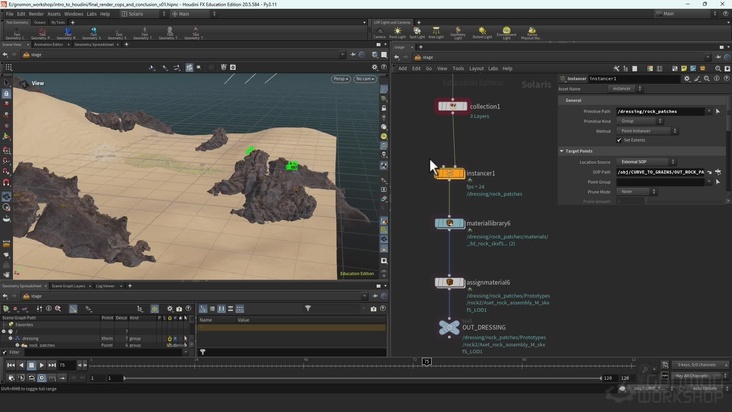Open the Solaris desktop selector dropdown

tap(143, 14)
